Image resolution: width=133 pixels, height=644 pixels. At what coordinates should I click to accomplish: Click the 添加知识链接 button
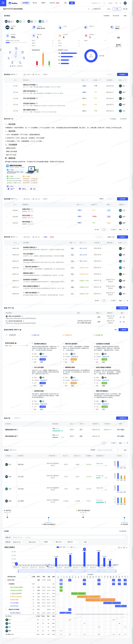pyautogui.click(x=122, y=308)
